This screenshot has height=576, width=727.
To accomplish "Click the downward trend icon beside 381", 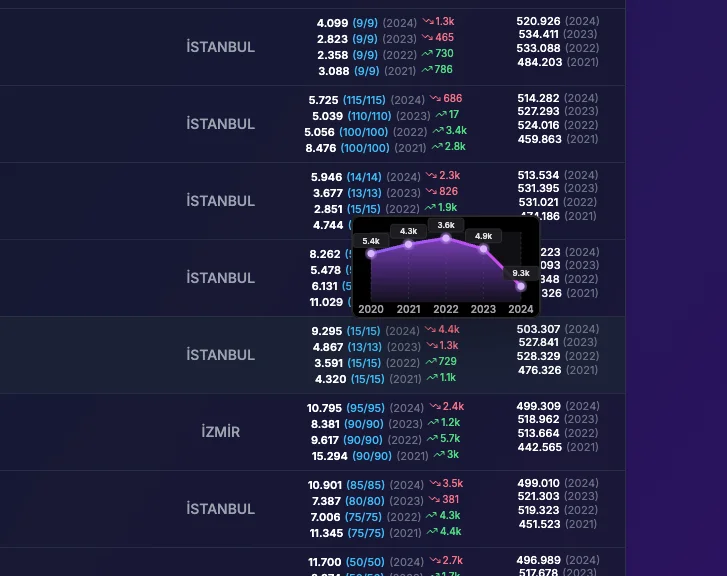I will [x=433, y=499].
